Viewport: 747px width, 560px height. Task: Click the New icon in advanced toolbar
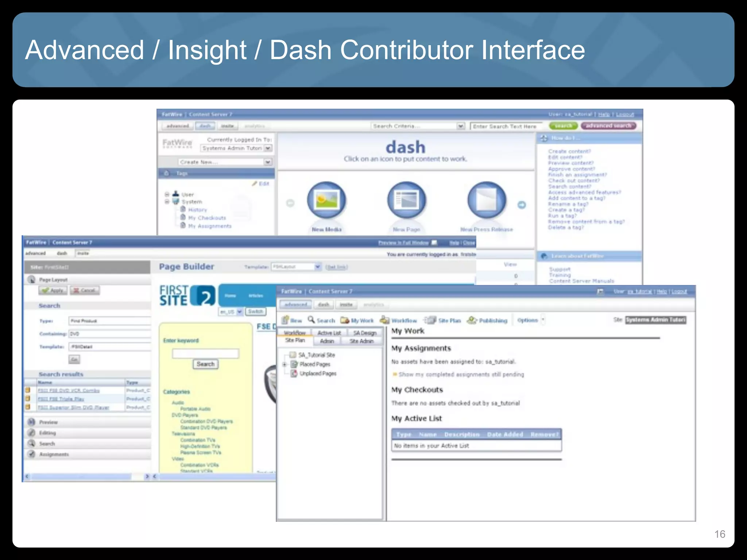pos(292,320)
